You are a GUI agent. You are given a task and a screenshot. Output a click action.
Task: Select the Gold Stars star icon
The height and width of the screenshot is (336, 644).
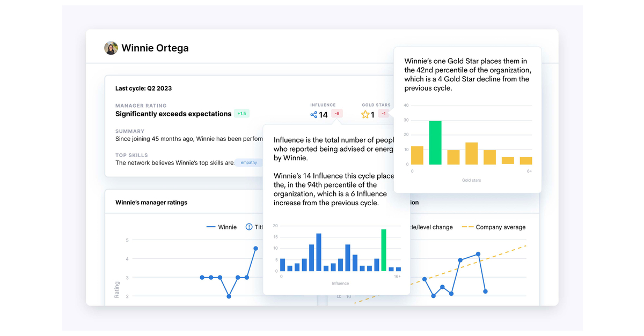[x=365, y=114]
